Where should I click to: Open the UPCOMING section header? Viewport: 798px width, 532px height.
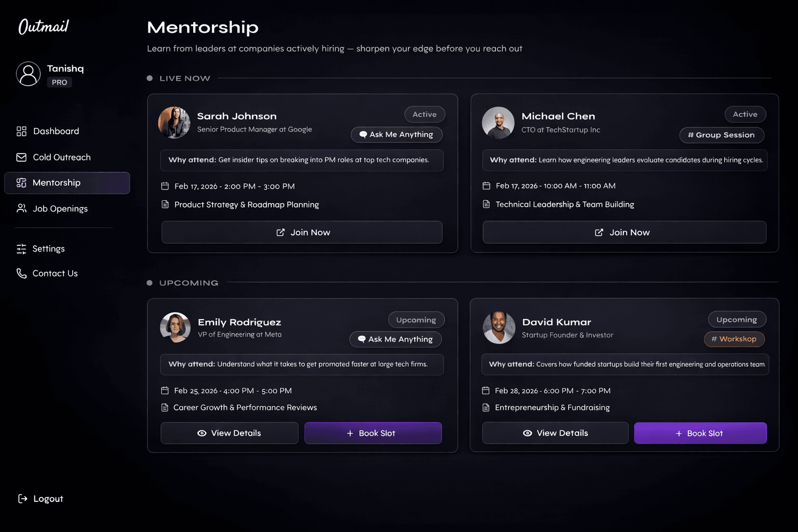click(189, 283)
